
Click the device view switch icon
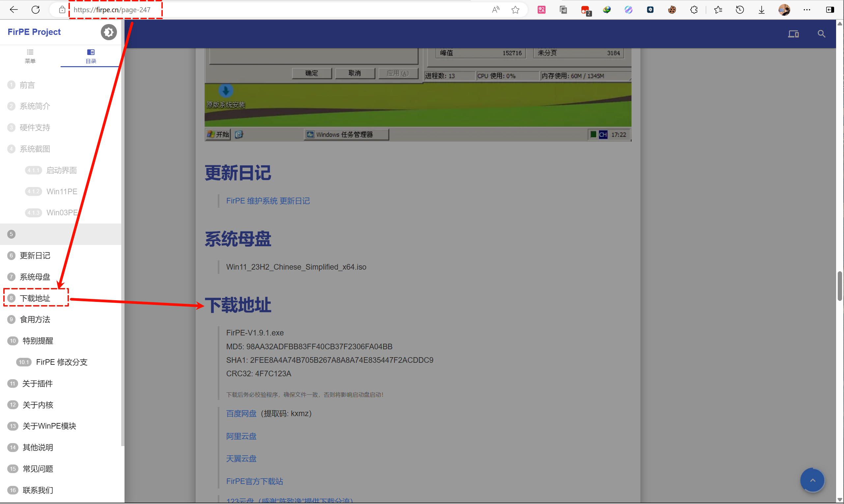793,34
